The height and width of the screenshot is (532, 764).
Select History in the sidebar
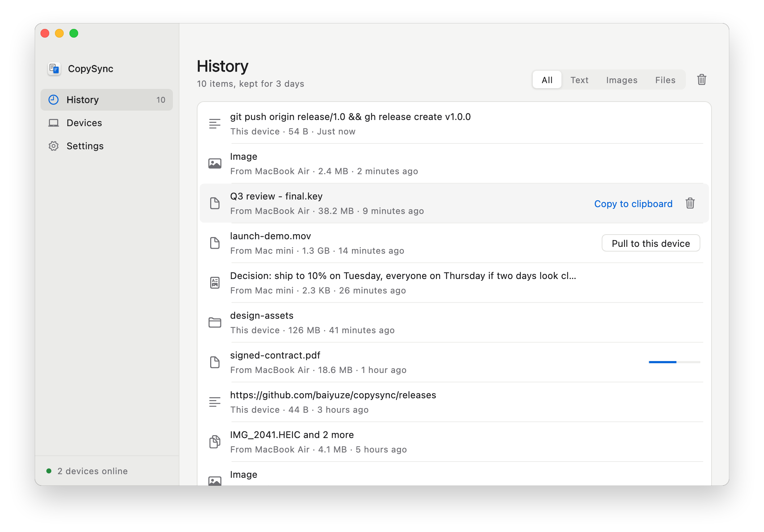pos(107,100)
